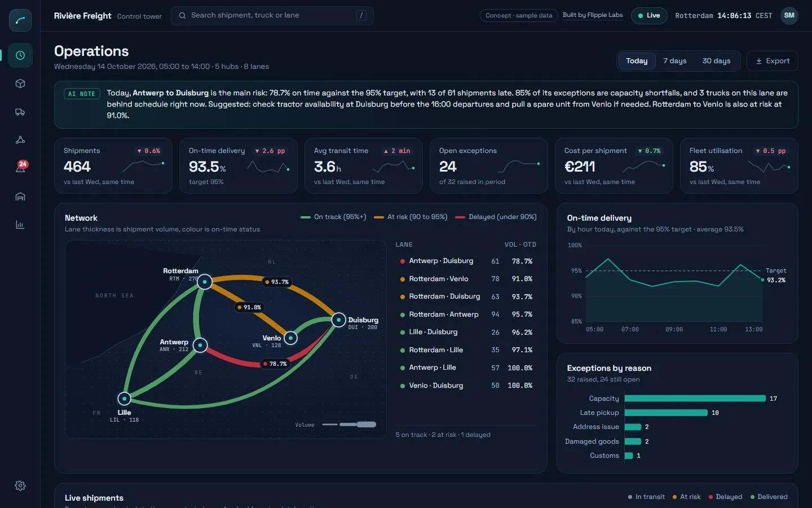
Task: Open the network nodes icon in sidebar
Action: [x=20, y=140]
